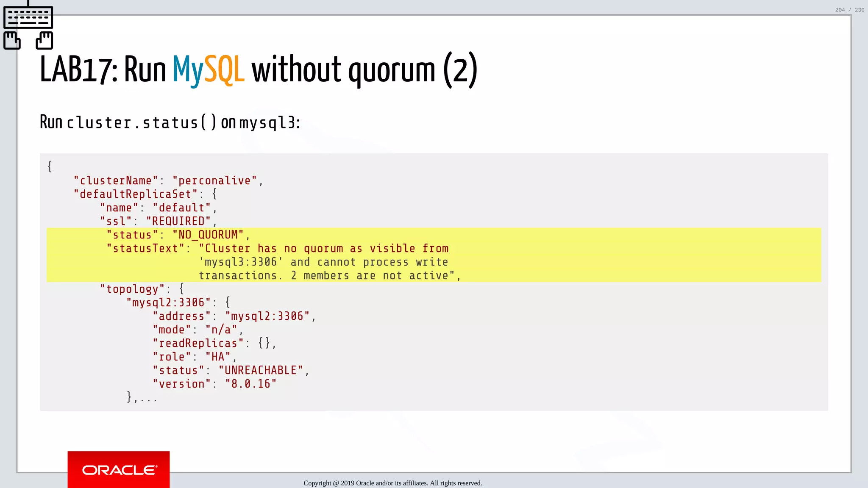Click the slide number 204 / 230
This screenshot has height=488, width=868.
point(849,10)
